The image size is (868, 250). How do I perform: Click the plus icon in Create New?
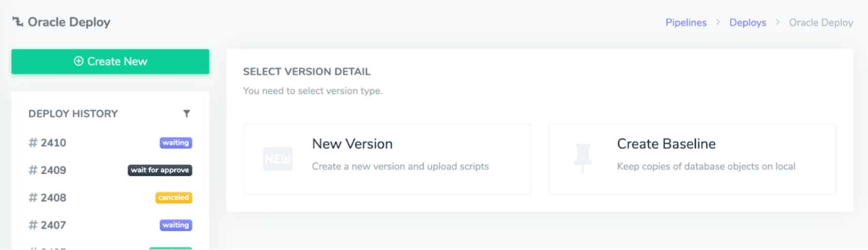click(78, 61)
